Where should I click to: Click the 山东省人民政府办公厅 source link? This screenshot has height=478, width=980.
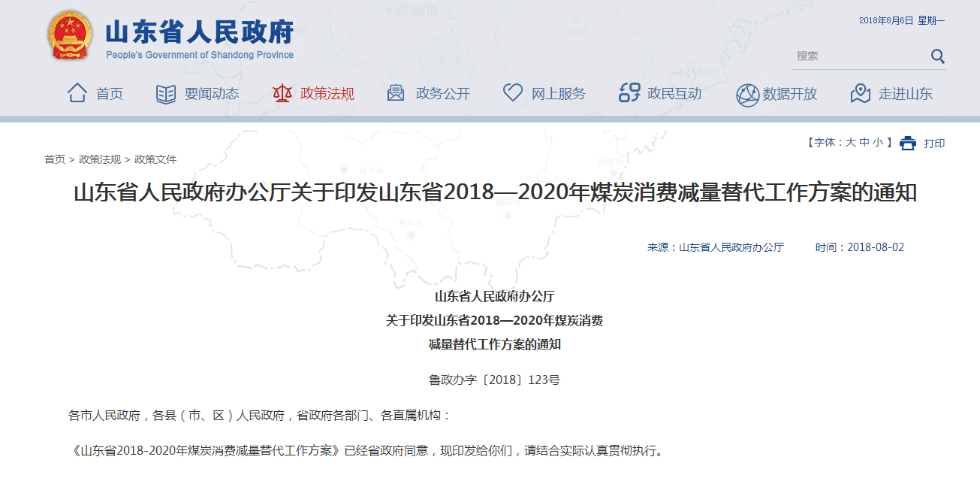coord(729,246)
